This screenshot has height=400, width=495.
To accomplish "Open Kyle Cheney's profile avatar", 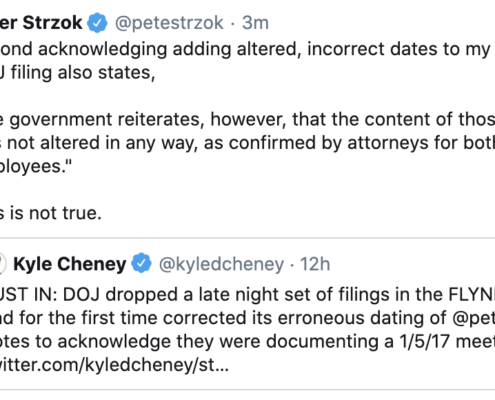I will coord(3,263).
